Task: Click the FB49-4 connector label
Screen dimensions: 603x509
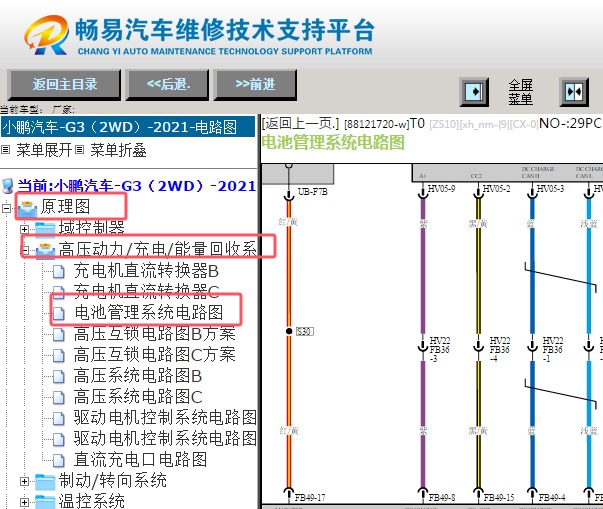Action: pyautogui.click(x=552, y=498)
